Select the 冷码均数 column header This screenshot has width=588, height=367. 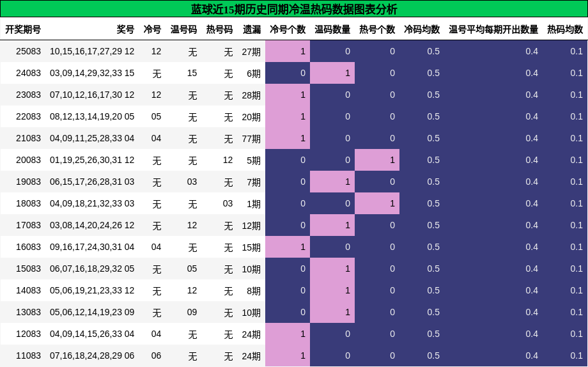tap(422, 29)
